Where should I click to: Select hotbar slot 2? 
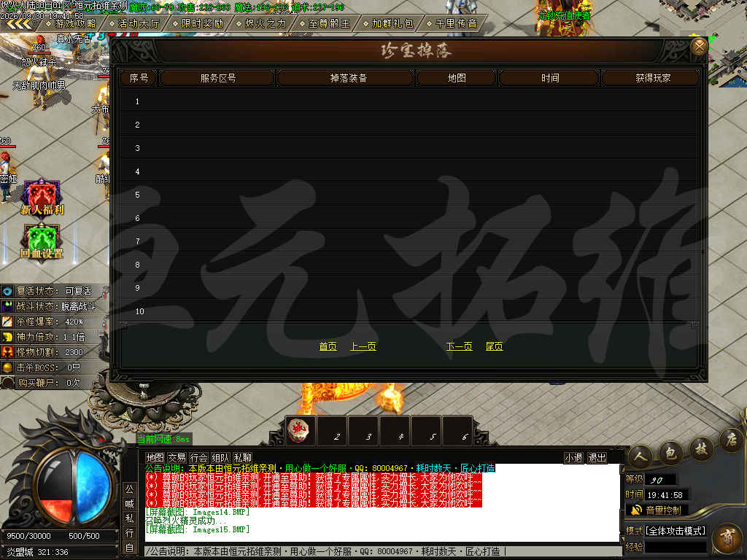(x=333, y=432)
